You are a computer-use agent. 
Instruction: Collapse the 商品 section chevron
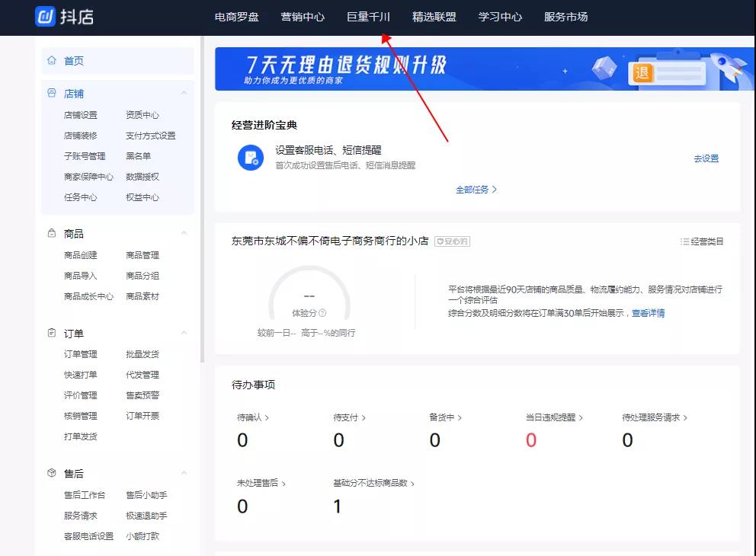point(184,233)
